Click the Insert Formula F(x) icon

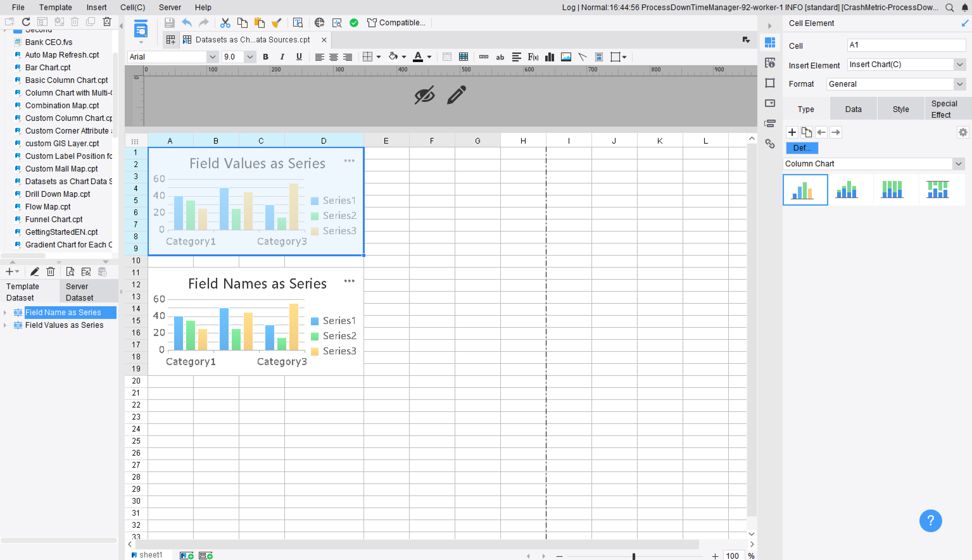click(533, 57)
